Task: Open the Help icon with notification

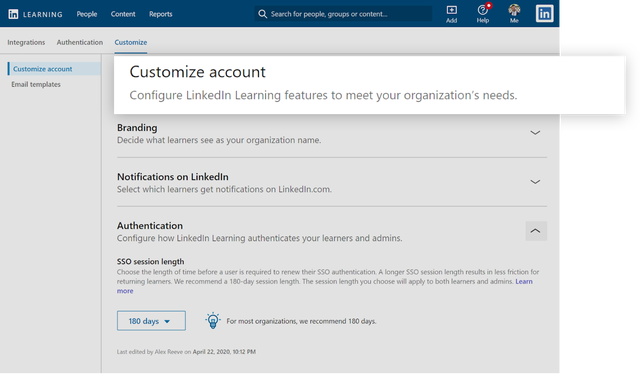Action: coord(483,13)
